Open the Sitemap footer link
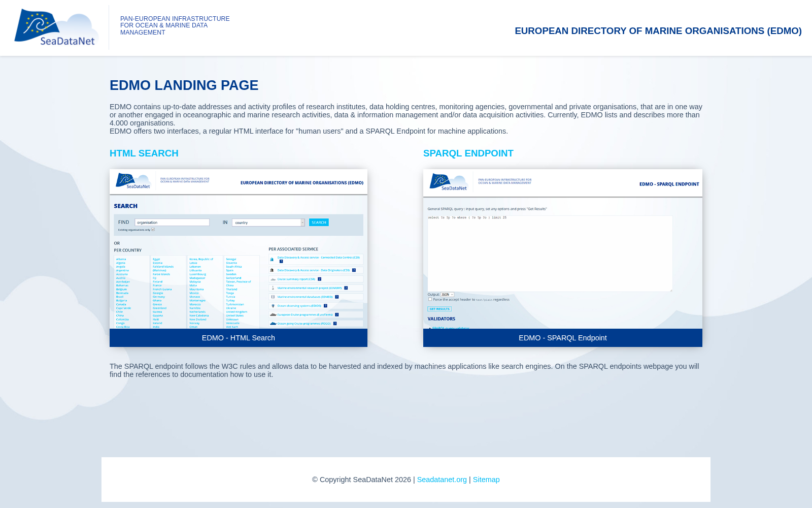 click(486, 480)
